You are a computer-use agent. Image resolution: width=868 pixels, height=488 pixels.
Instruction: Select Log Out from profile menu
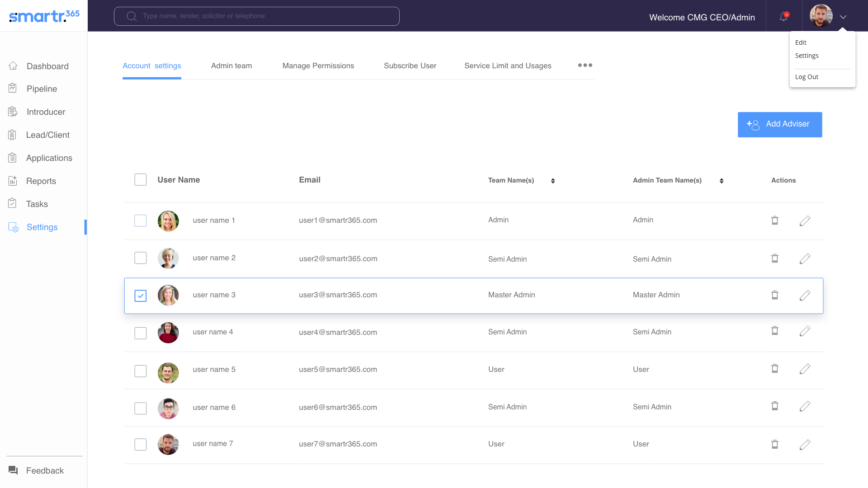pos(807,77)
